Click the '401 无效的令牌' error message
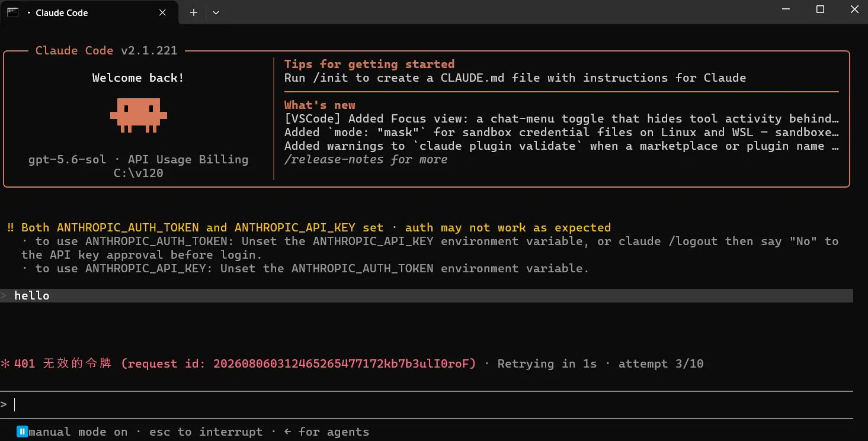Viewport: 868px width, 441px height. [245, 363]
